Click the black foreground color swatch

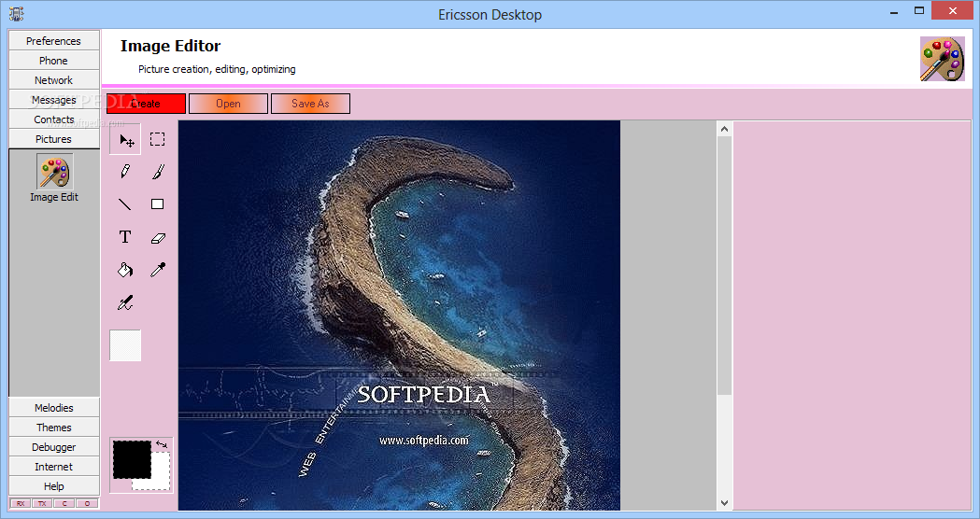132,459
